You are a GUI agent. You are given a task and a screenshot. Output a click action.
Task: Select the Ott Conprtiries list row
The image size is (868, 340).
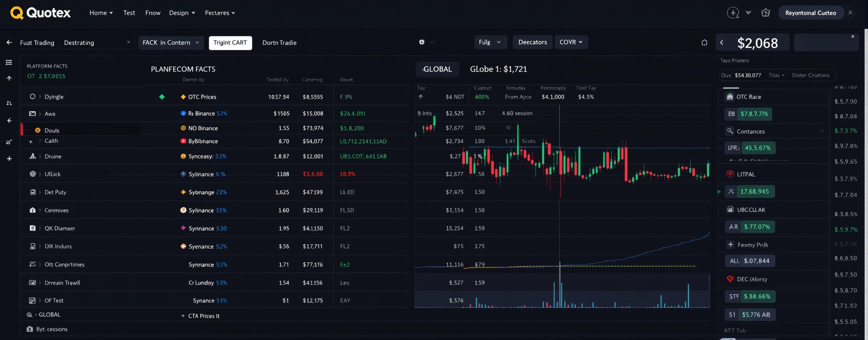click(82, 264)
